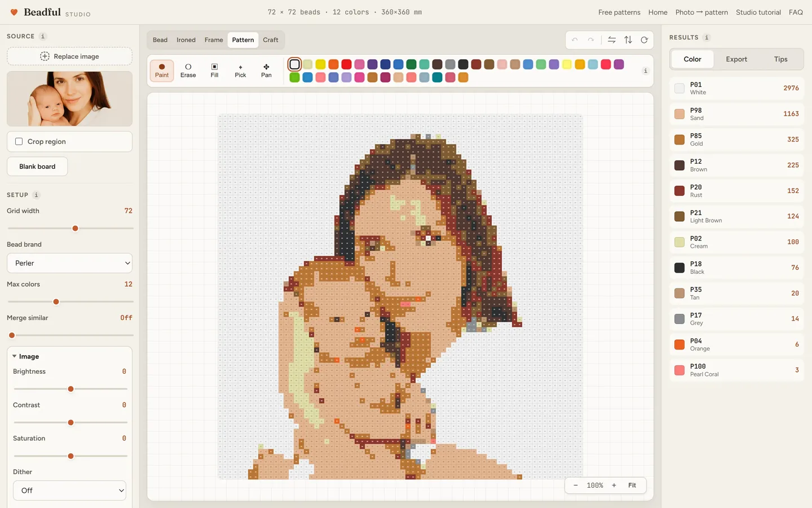Collapse the Image settings section

click(25, 357)
